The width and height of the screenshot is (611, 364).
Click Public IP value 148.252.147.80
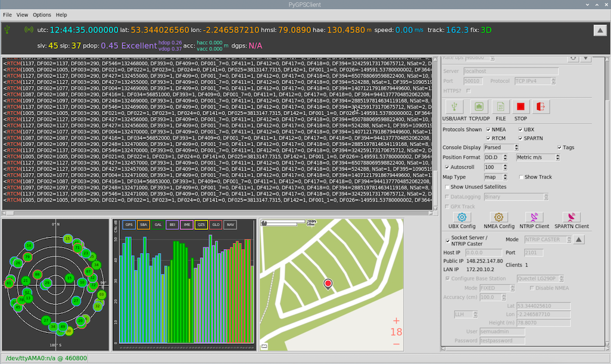coord(485,261)
